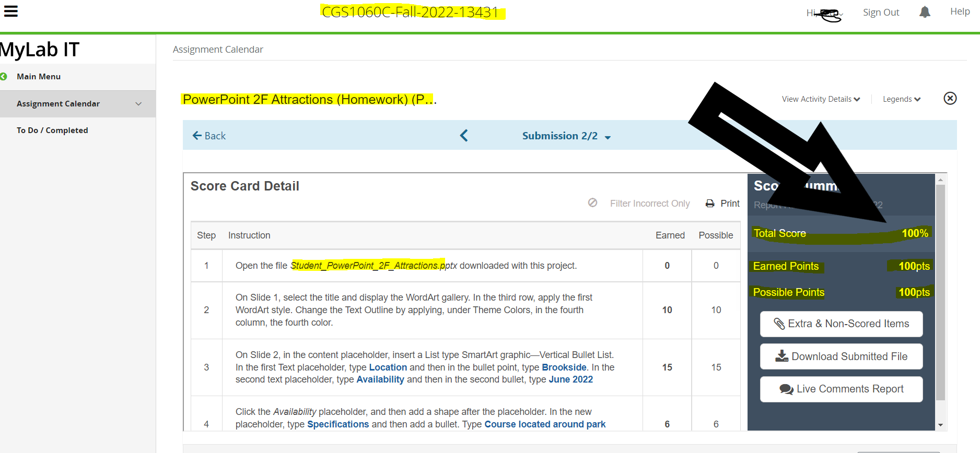
Task: Select Main Menu in sidebar
Action: 39,76
